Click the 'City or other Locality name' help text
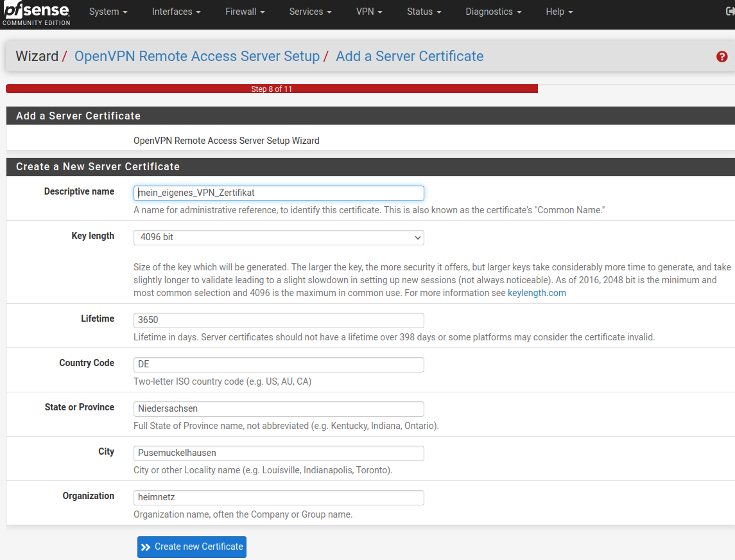The image size is (735, 560). (263, 471)
